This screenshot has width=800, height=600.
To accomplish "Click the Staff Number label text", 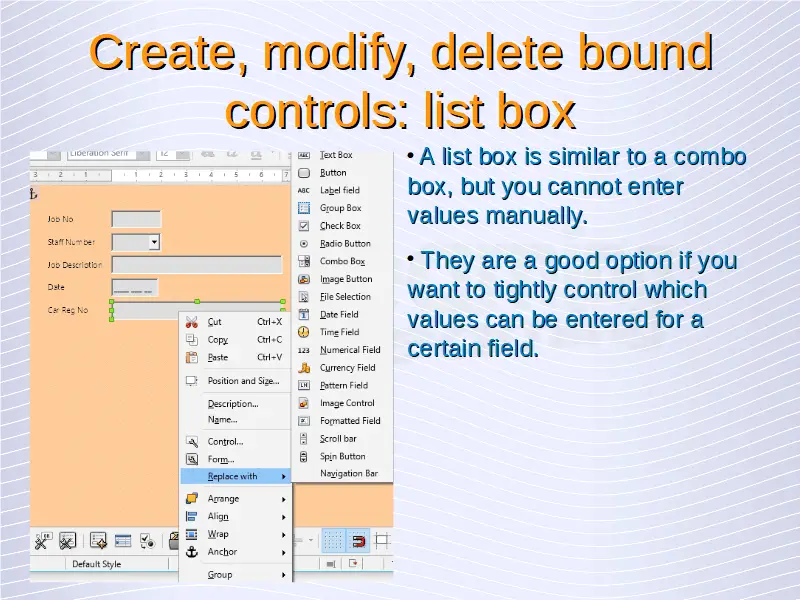I will 71,242.
